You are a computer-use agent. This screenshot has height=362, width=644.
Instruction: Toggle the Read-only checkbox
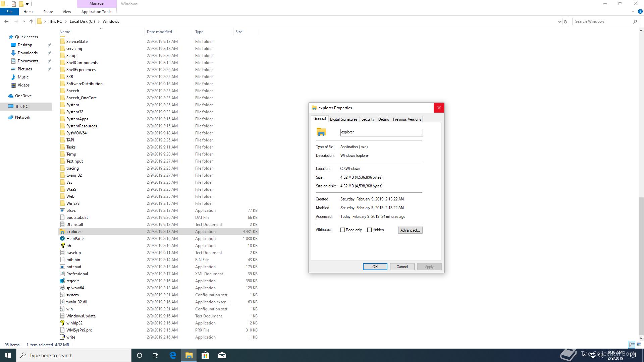pos(342,230)
